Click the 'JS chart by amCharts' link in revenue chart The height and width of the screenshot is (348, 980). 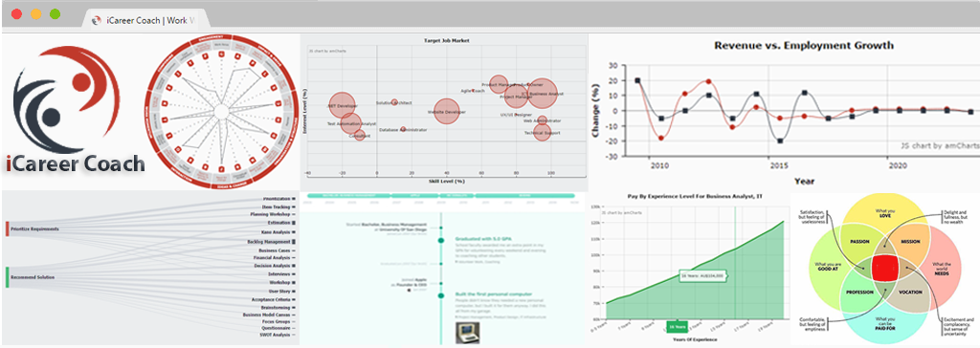tap(940, 145)
